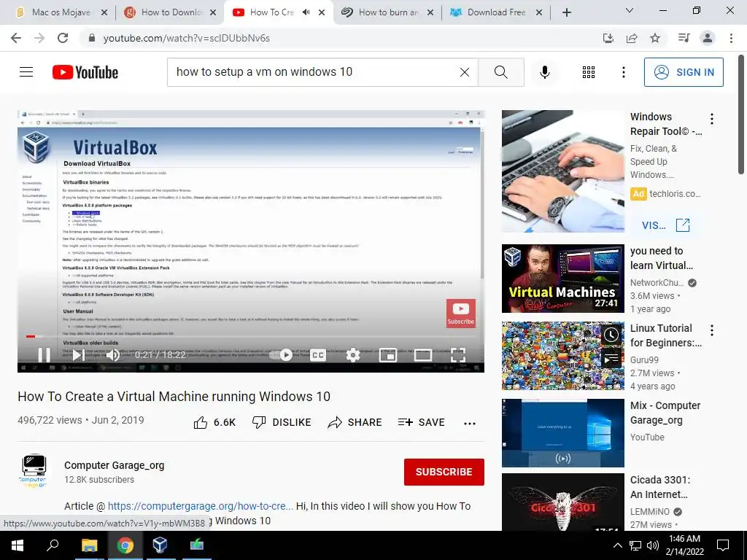
Task: Open a new browser tab
Action: (566, 12)
